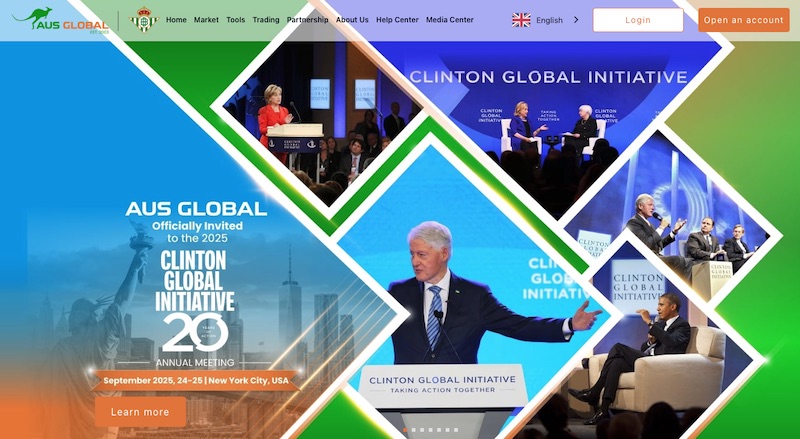Select the English language label
Viewport: 800px width, 439px height.
coord(549,20)
